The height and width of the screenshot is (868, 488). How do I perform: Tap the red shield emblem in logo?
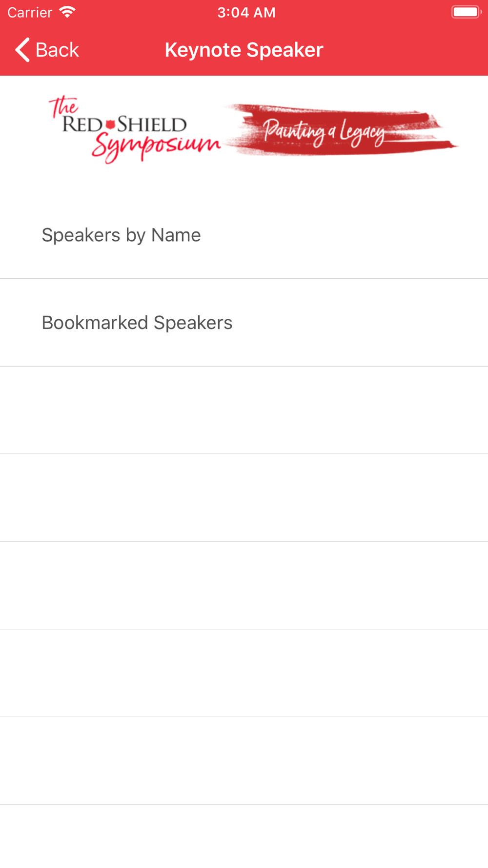pyautogui.click(x=110, y=124)
